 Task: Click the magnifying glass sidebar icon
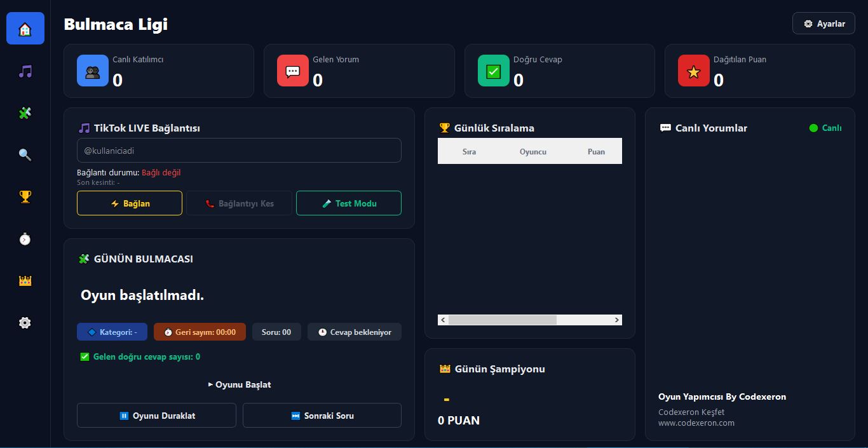point(25,154)
